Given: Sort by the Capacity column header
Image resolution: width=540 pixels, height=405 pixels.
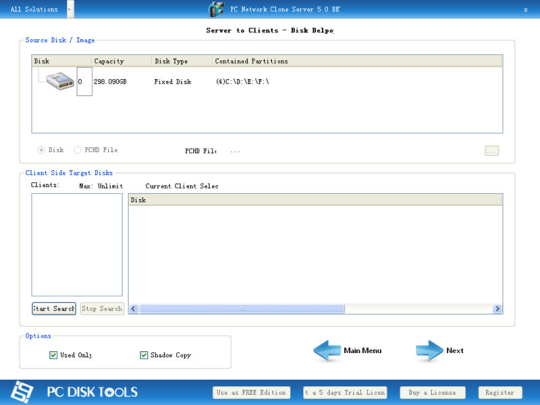Looking at the screenshot, I should 121,61.
